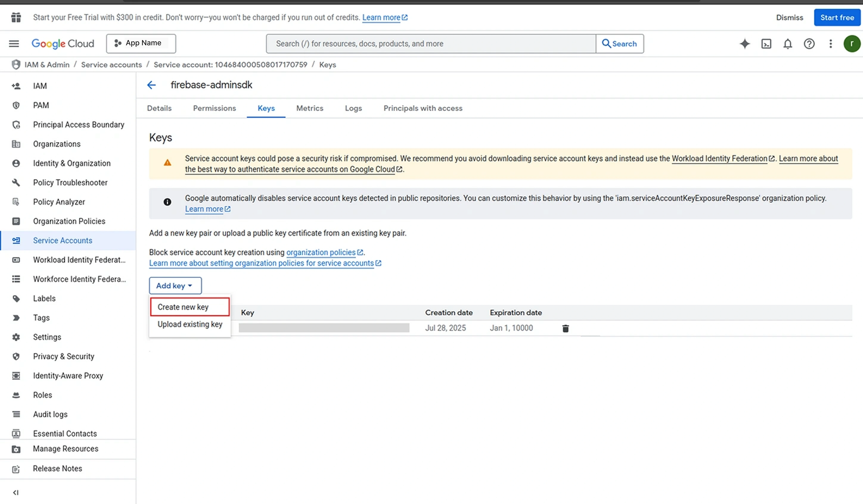
Task: Go back using the blue arrow
Action: [x=151, y=85]
